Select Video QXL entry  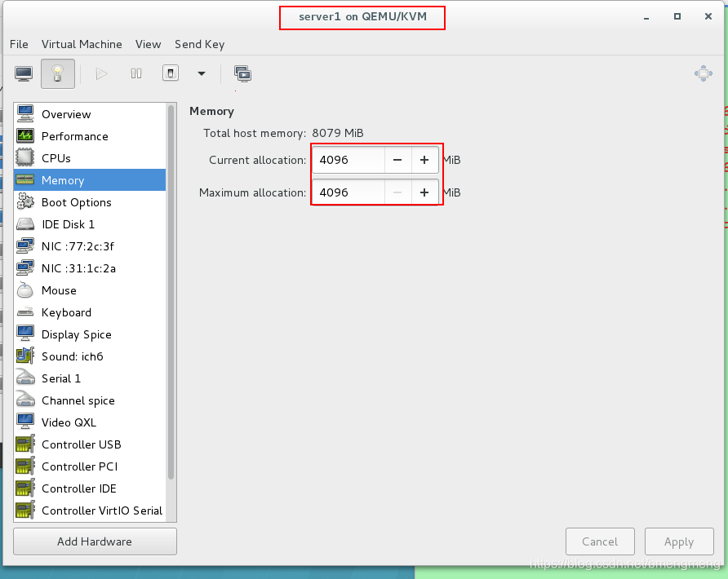[x=90, y=422]
